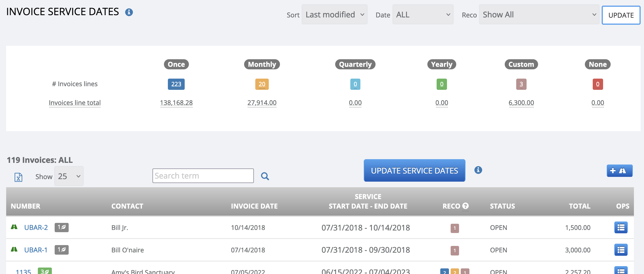This screenshot has height=274, width=644.
Task: Click the magnifier search icon
Action: (265, 176)
